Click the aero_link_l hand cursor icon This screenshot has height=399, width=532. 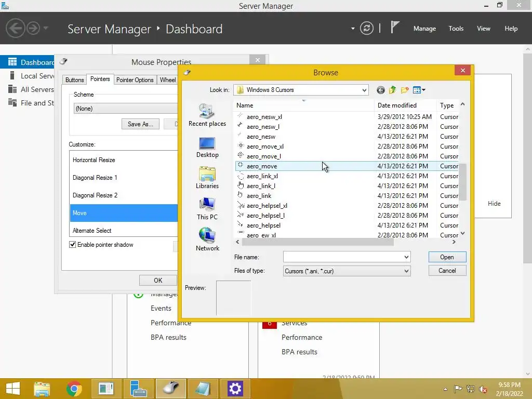point(241,185)
